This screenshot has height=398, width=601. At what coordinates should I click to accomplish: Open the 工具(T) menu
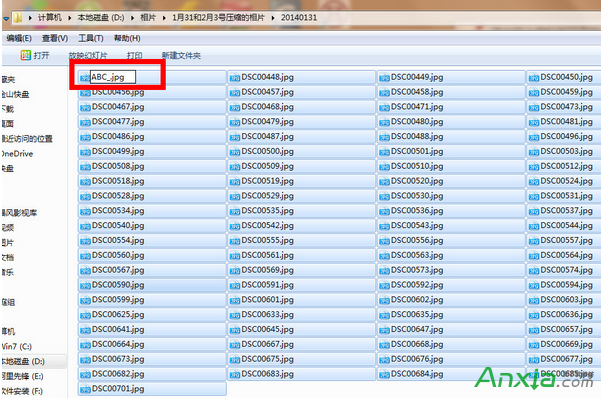pos(91,38)
